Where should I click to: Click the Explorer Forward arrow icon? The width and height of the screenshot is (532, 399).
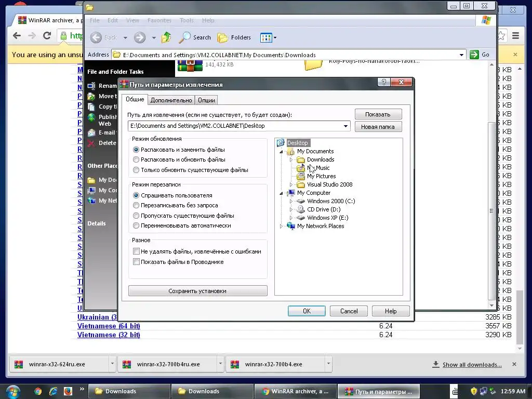coord(139,37)
